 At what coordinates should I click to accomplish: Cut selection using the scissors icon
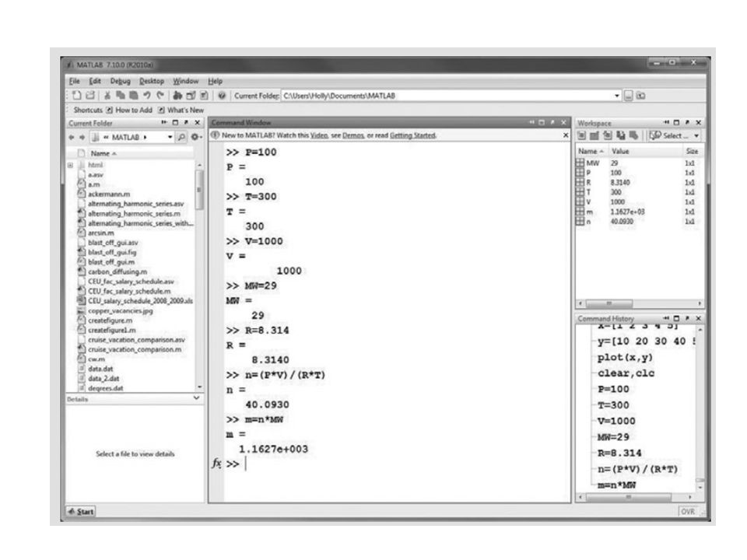pos(107,95)
